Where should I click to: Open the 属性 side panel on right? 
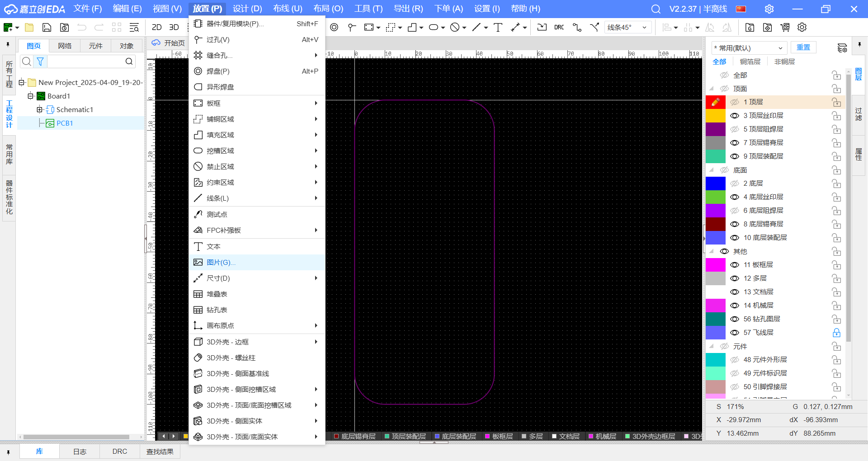(x=859, y=154)
